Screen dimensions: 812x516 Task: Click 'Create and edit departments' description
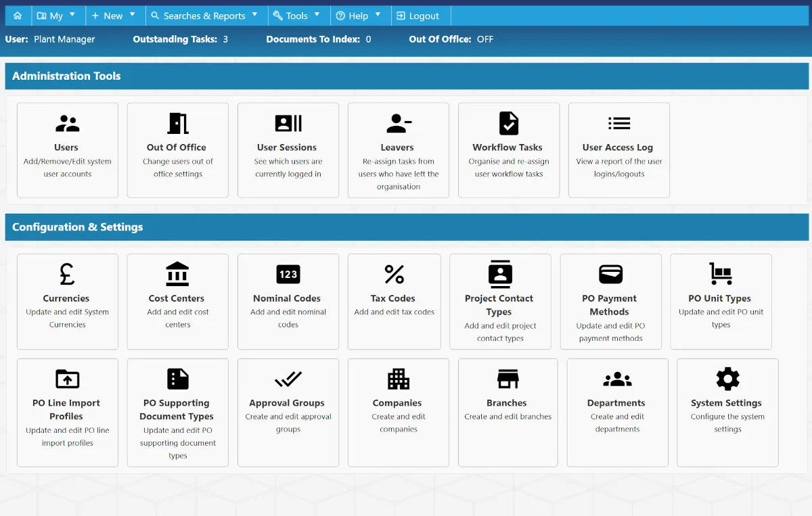tap(618, 423)
